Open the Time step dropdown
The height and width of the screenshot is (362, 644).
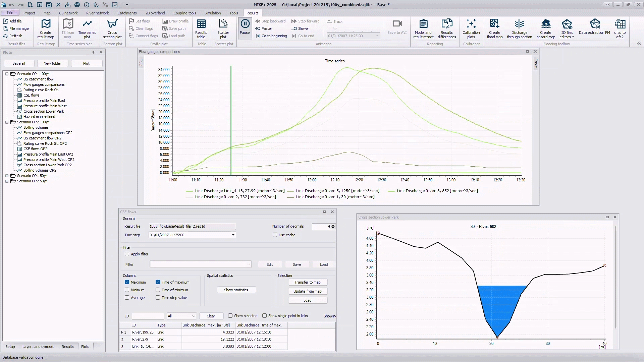pyautogui.click(x=233, y=235)
